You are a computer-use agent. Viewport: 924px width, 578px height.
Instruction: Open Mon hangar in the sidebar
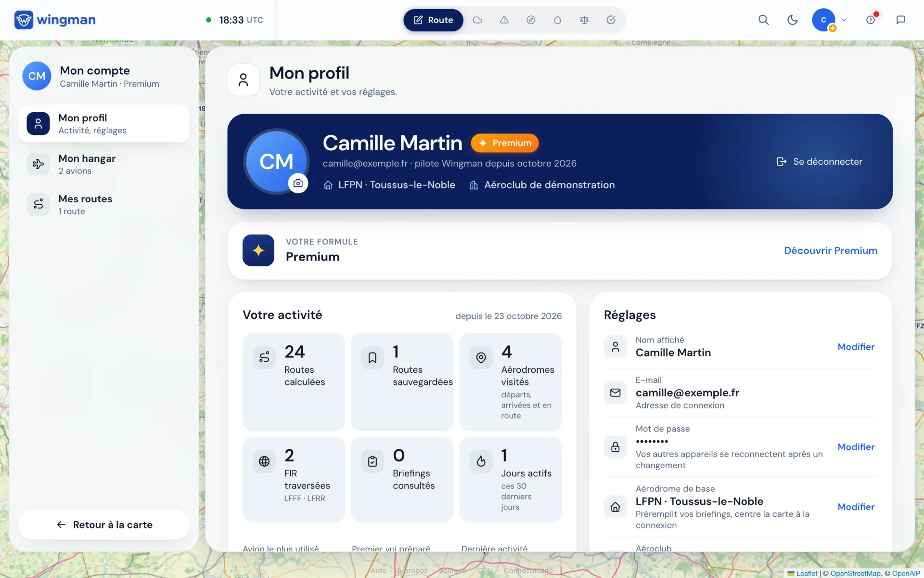coord(104,164)
